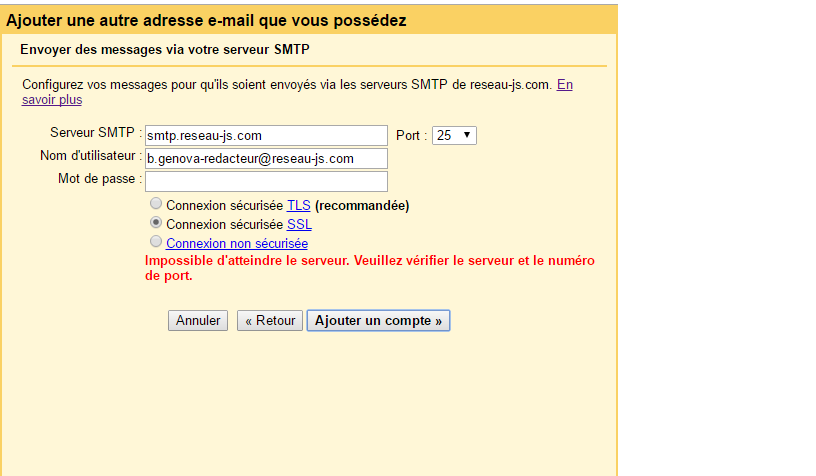Click into the Serveur SMTP field

click(x=265, y=135)
